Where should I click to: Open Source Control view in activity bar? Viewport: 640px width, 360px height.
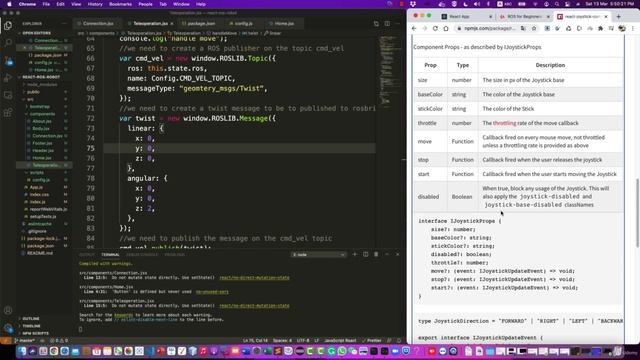point(8,60)
